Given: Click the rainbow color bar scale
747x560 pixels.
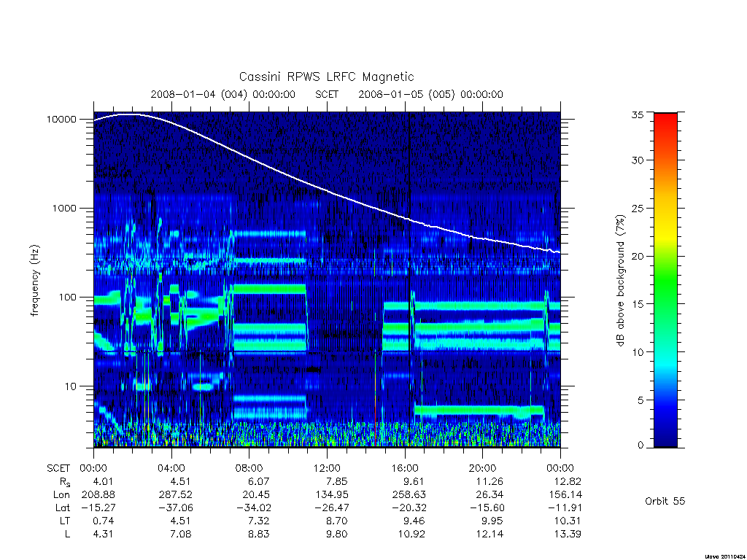Looking at the screenshot, I should (x=665, y=280).
